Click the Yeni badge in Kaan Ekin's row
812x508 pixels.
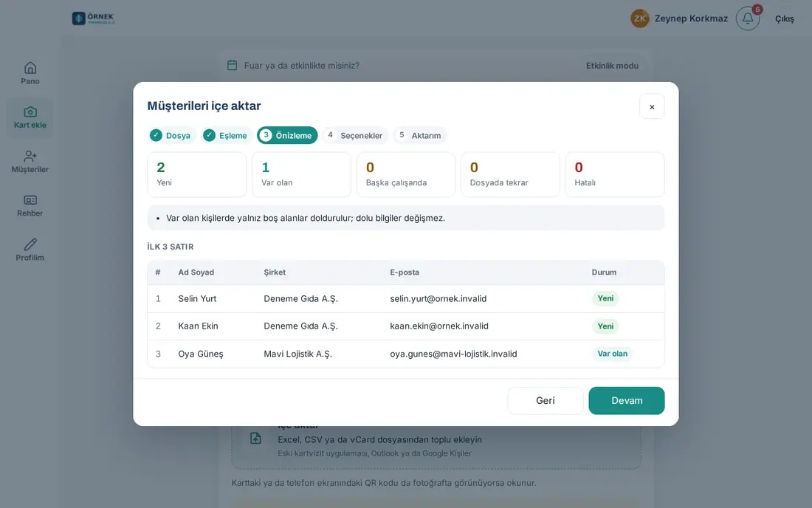(x=605, y=326)
